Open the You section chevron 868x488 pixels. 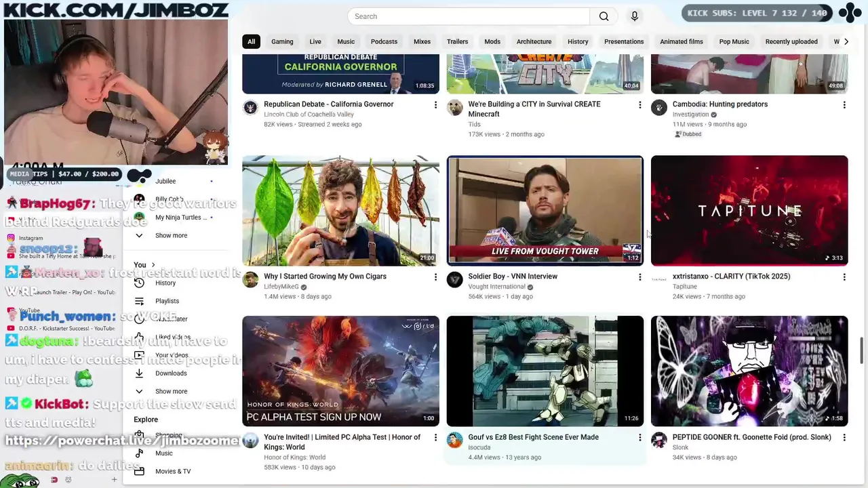pyautogui.click(x=153, y=265)
